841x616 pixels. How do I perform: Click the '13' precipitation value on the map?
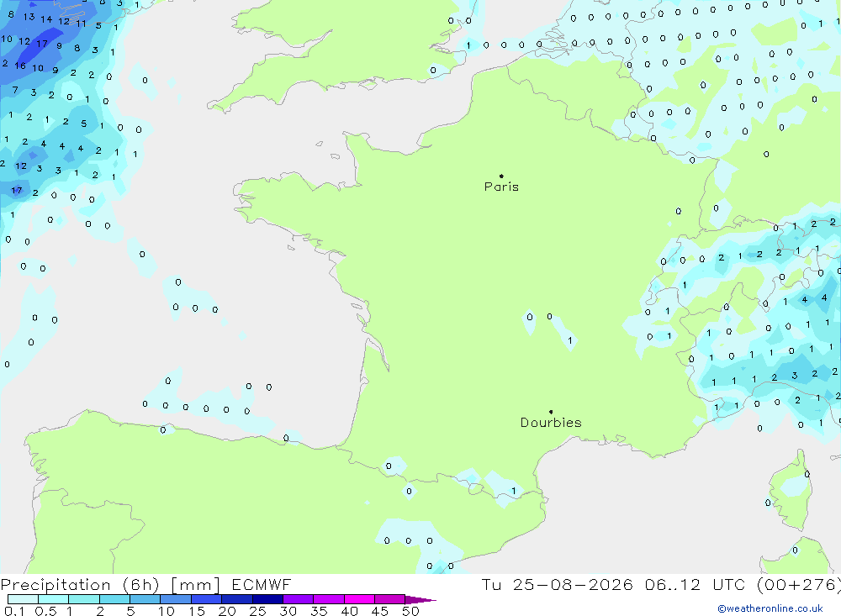29,17
